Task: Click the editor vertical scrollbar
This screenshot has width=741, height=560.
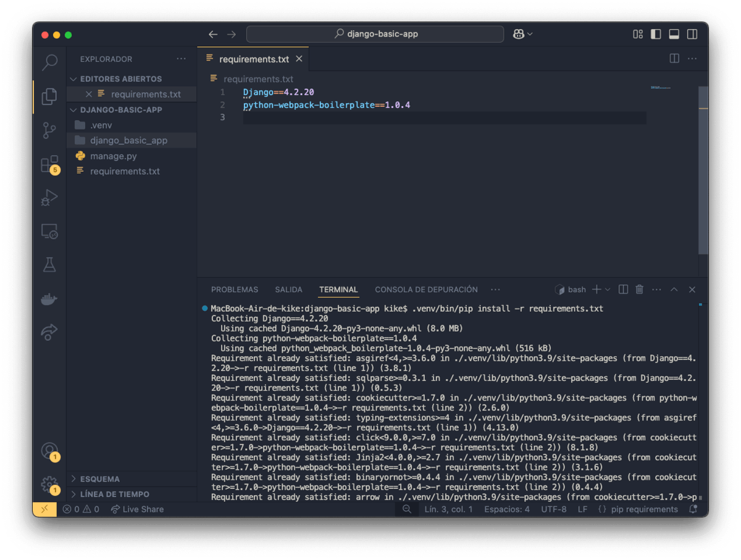Action: (703, 170)
